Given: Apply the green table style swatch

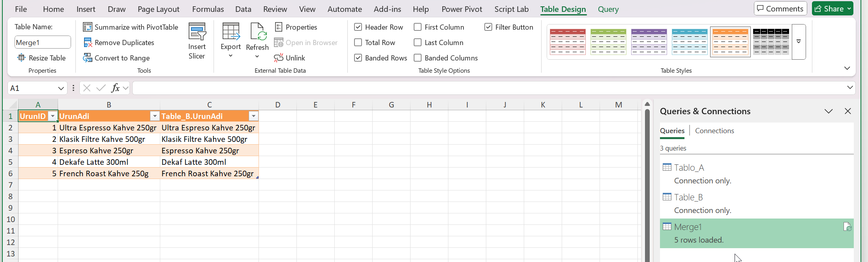Looking at the screenshot, I should pyautogui.click(x=608, y=41).
